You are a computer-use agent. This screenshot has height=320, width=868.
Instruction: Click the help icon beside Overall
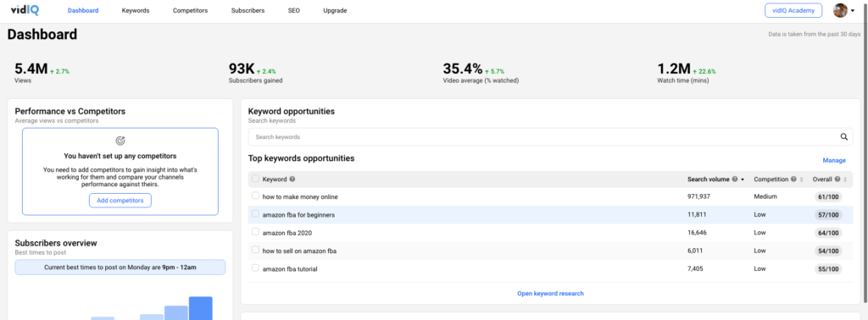[837, 179]
